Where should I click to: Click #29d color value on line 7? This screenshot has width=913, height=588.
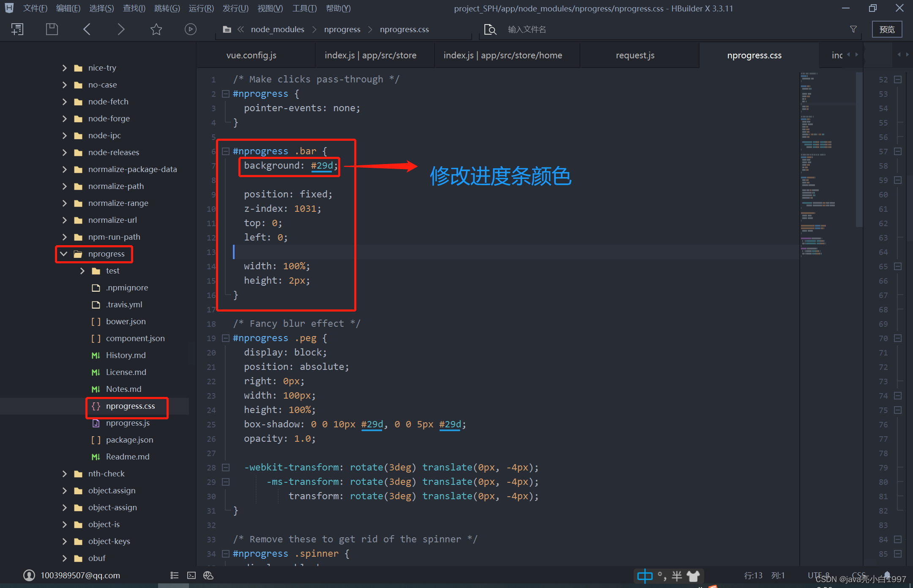322,166
